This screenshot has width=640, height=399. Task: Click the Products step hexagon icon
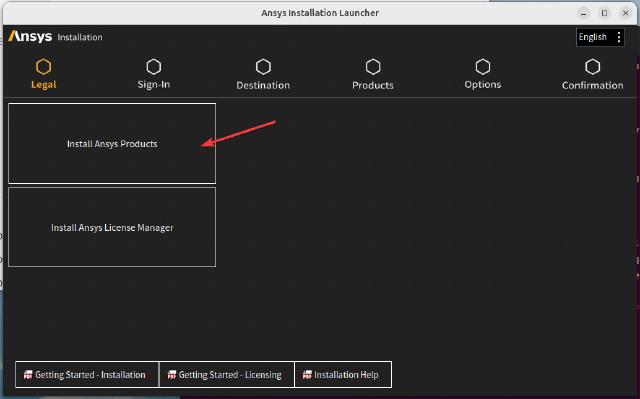click(x=373, y=67)
